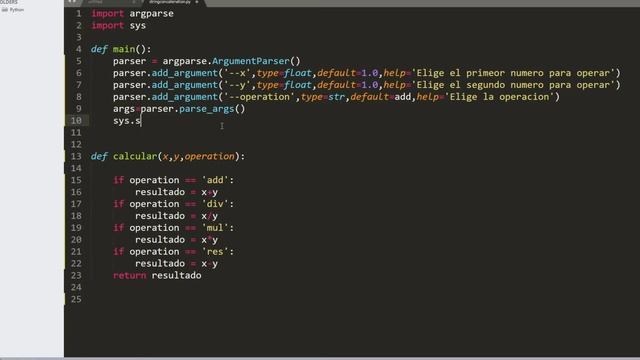Click 'resultado' on line 18

[x=160, y=216]
